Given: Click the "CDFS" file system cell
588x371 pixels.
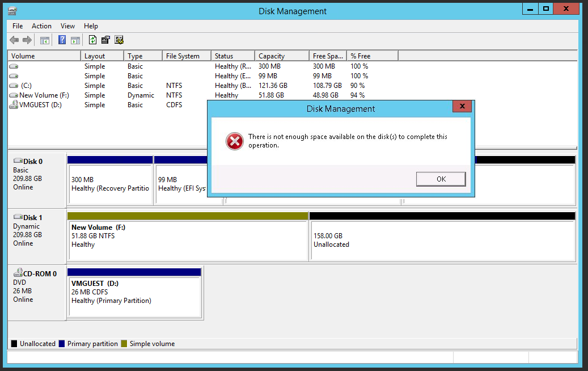Looking at the screenshot, I should [174, 105].
